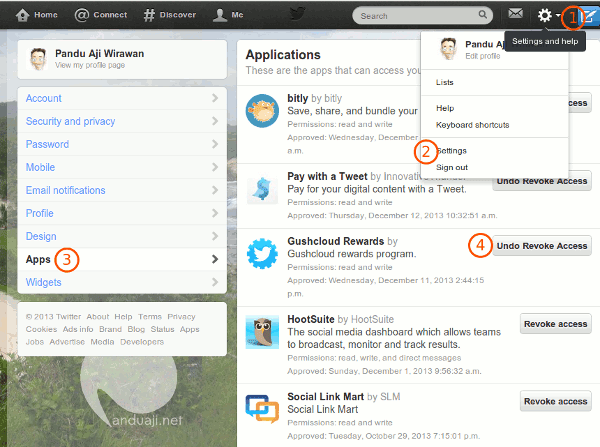
Task: Click the Blog footer link
Action: (x=136, y=329)
